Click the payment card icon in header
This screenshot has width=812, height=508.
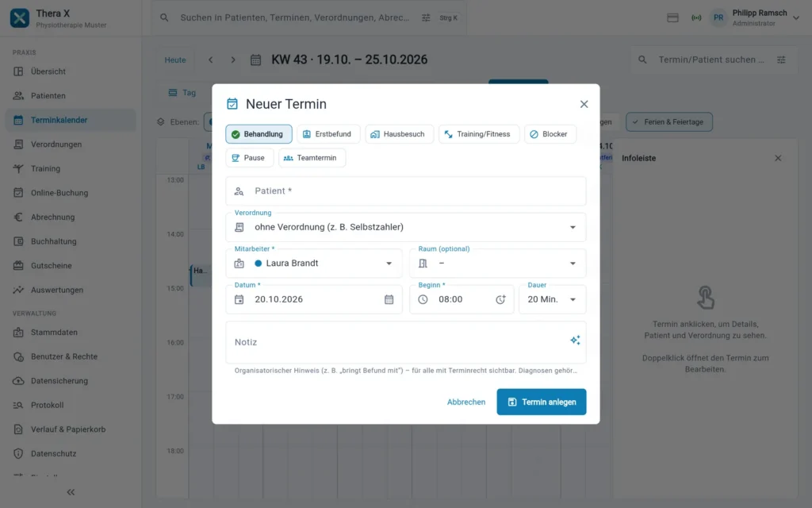(672, 17)
